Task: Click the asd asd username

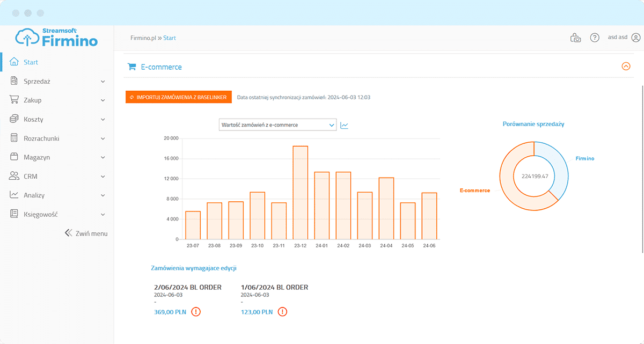Action: 617,38
